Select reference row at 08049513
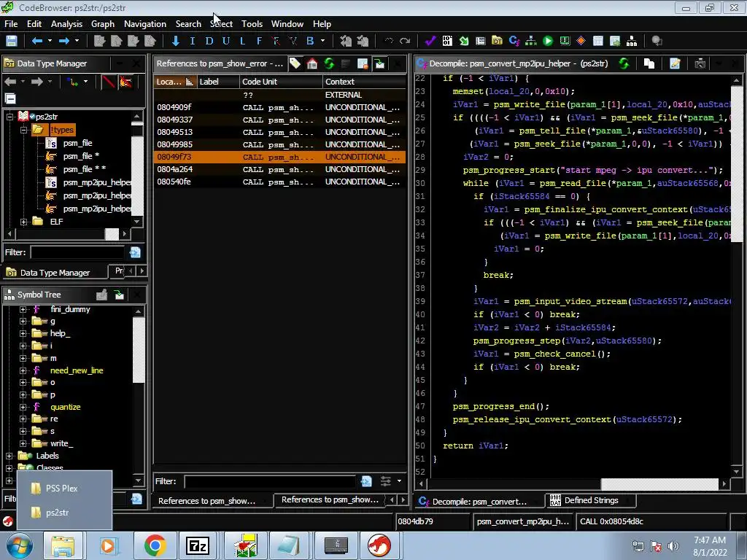This screenshot has height=560, width=747. click(x=279, y=132)
